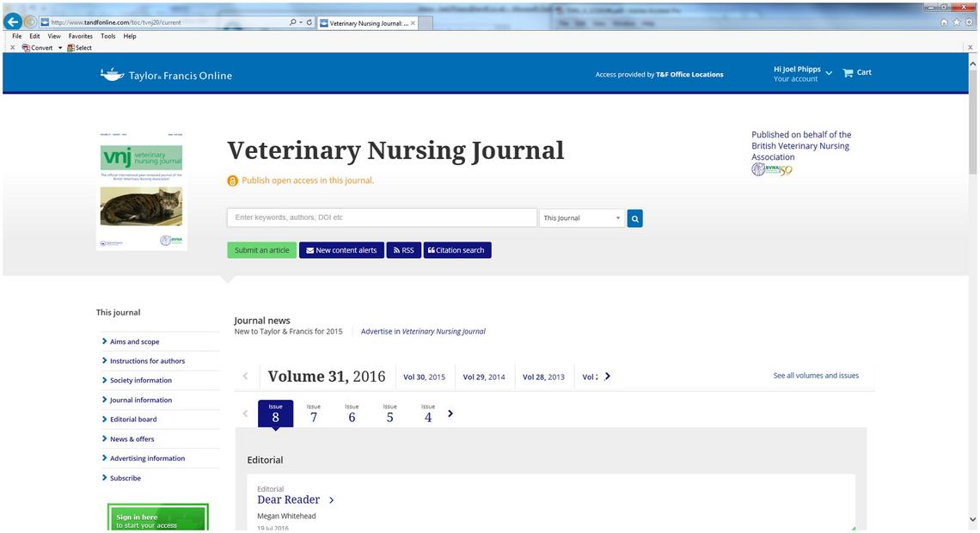The width and height of the screenshot is (980, 533).
Task: Open the Favorites menu
Action: (x=80, y=36)
